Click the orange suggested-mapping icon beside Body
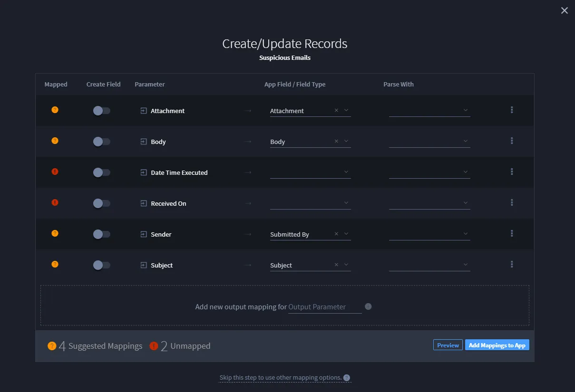 click(55, 141)
